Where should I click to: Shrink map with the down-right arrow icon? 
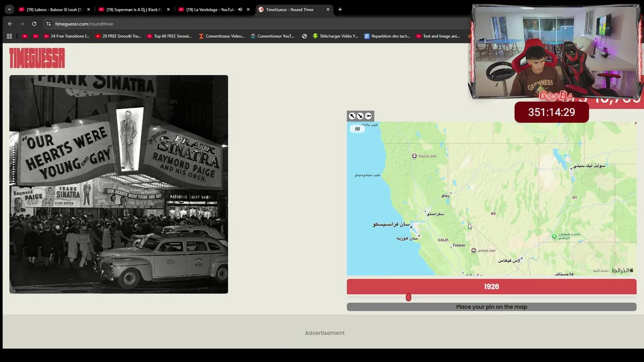tap(360, 116)
